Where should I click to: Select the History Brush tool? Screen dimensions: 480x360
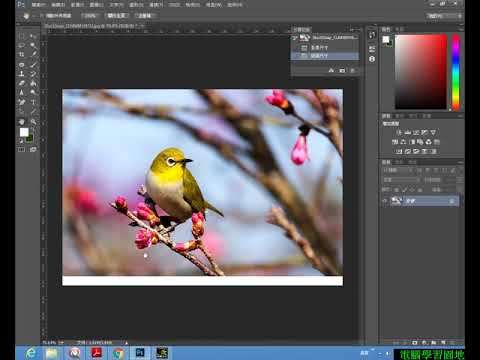(33, 74)
